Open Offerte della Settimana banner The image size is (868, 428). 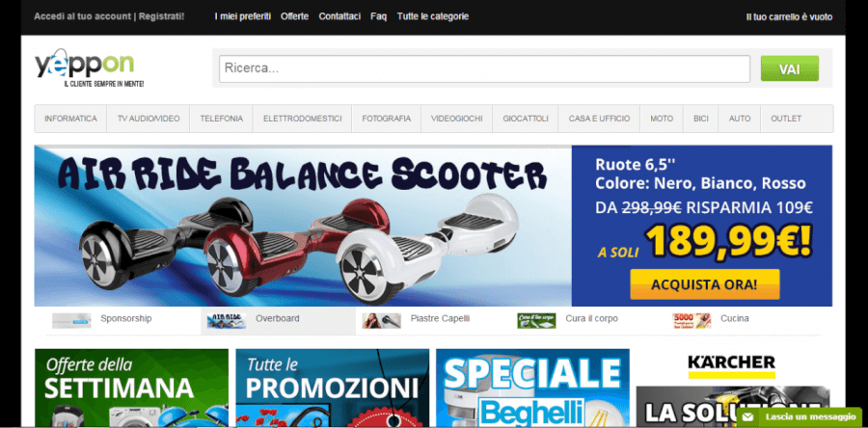(x=131, y=388)
